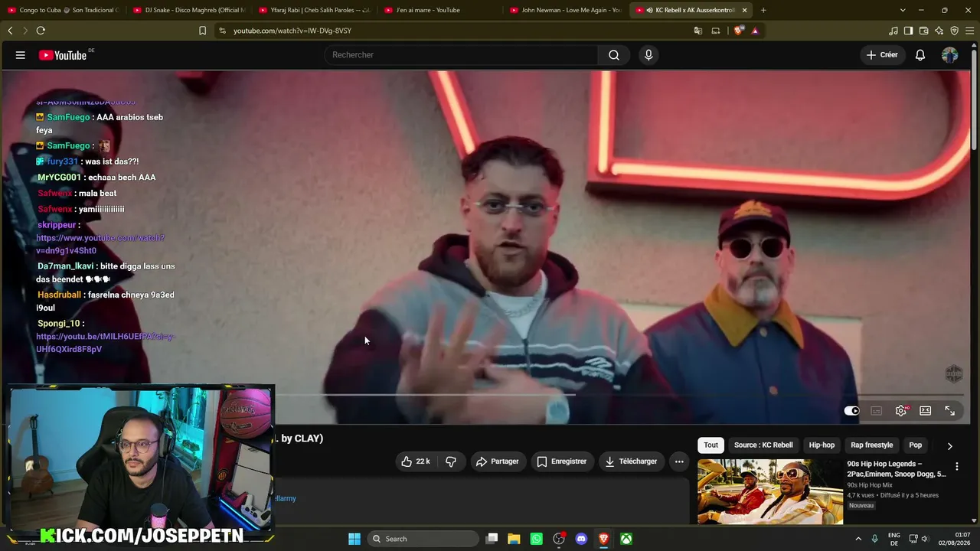Dislike the video with thumbs down
This screenshot has width=980, height=551.
451,461
